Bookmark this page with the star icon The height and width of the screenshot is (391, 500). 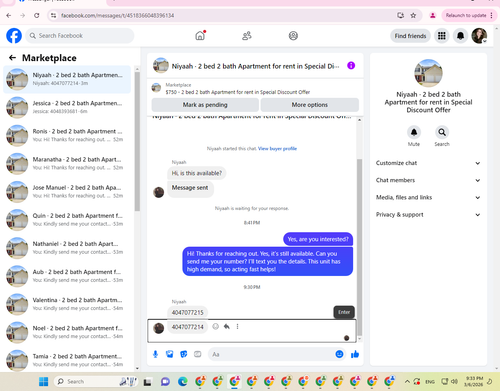[x=413, y=15]
